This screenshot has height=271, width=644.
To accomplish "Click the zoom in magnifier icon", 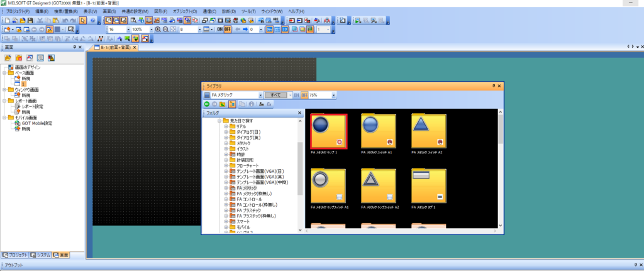I will 157,30.
